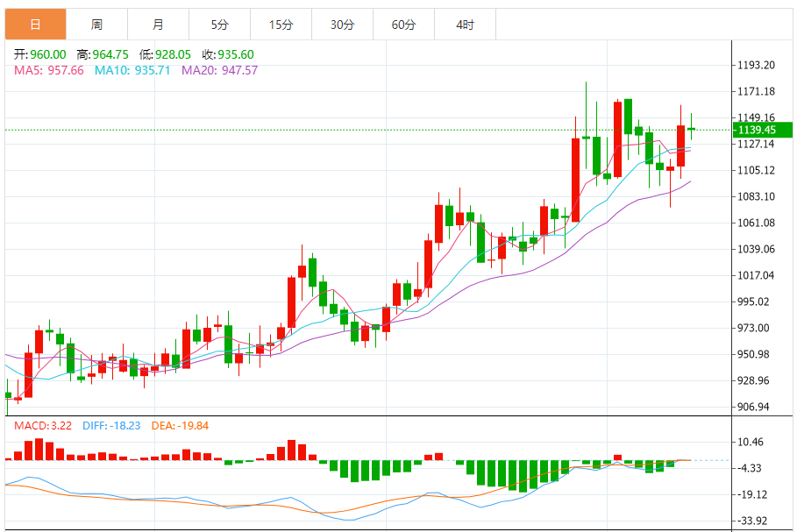This screenshot has height=532, width=797.
Task: Click the latest small green candlestick
Action: 691,129
